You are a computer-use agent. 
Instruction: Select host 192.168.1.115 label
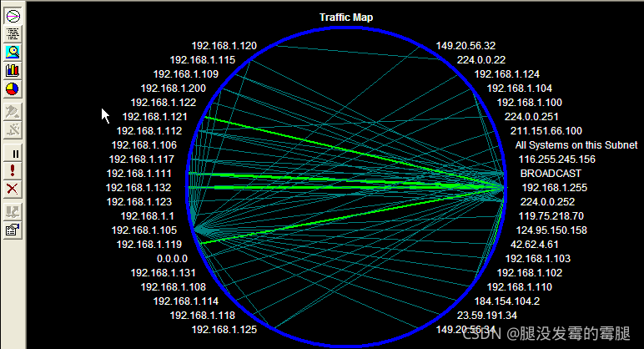(x=203, y=60)
